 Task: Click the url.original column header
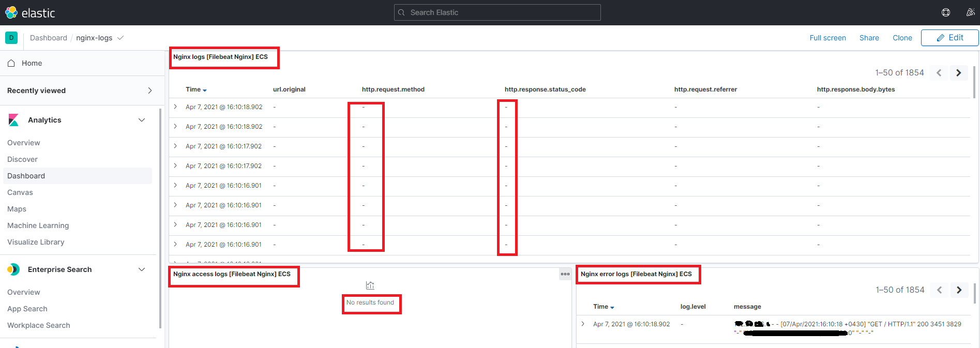coord(289,89)
